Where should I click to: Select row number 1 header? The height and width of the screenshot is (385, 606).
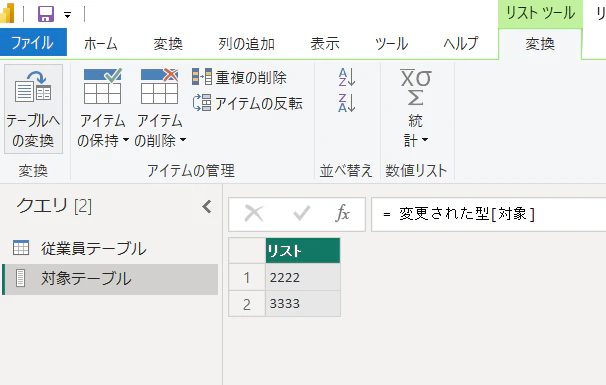[x=247, y=277]
